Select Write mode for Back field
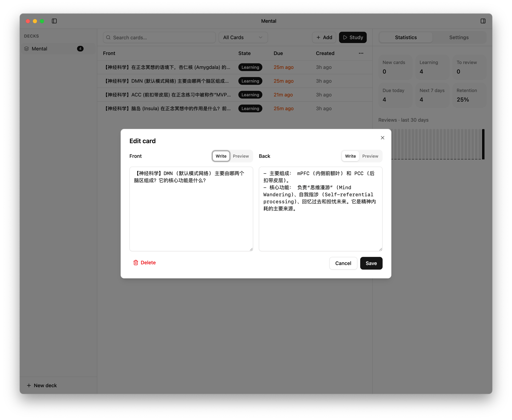 (350, 156)
